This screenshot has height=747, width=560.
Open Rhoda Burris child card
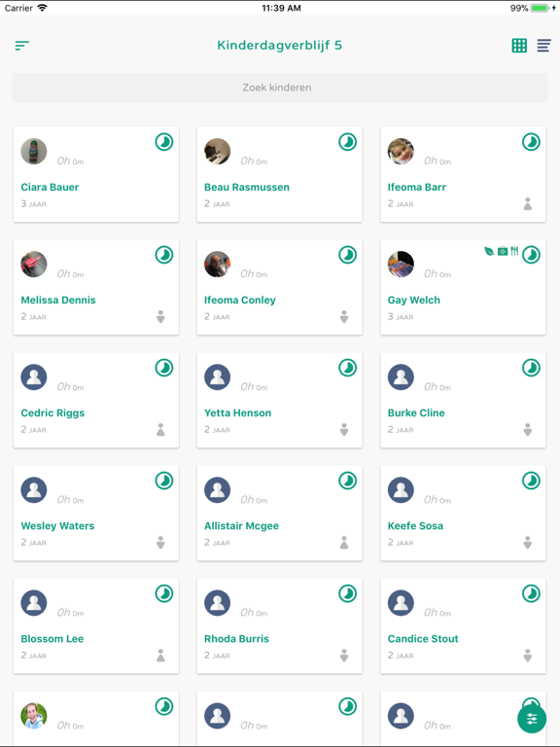[x=280, y=626]
